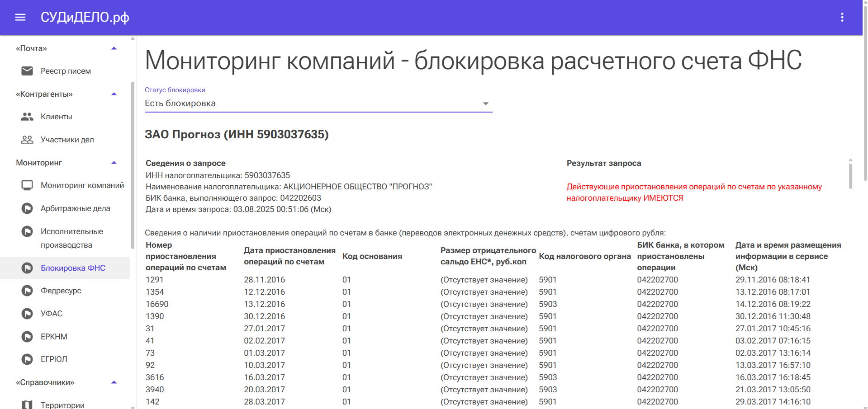Click the results panel vertical scrollbar

coord(850,175)
